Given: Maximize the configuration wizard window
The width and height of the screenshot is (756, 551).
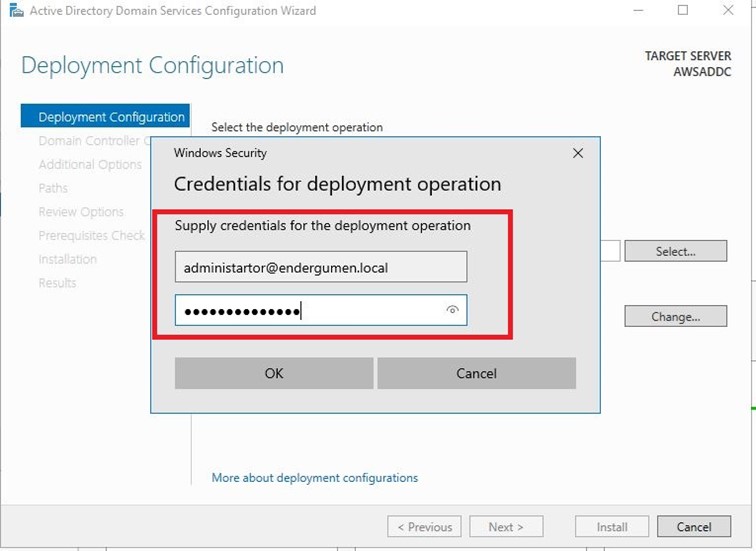Looking at the screenshot, I should point(683,10).
